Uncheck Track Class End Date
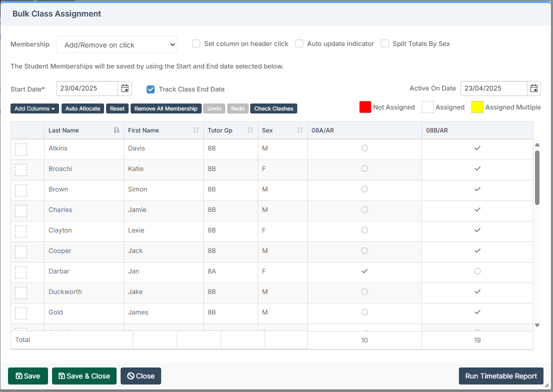This screenshot has width=553, height=392. pos(151,89)
